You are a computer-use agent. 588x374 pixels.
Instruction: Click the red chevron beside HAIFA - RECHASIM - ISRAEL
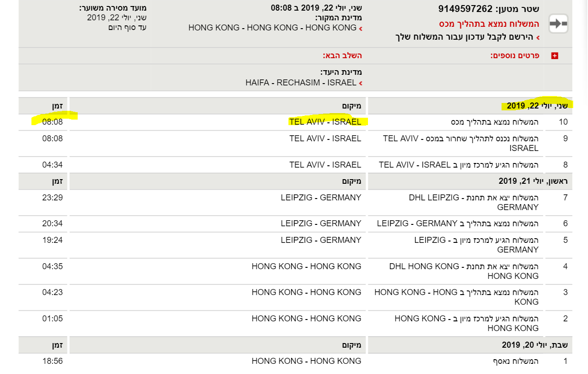(x=360, y=84)
